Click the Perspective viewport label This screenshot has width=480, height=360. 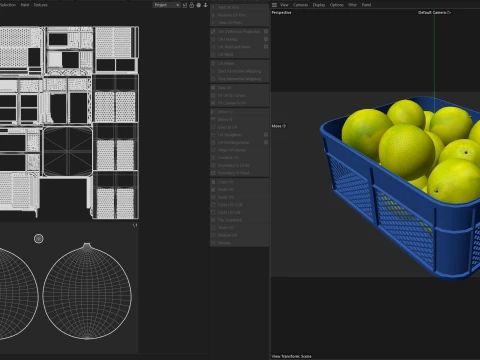point(281,12)
